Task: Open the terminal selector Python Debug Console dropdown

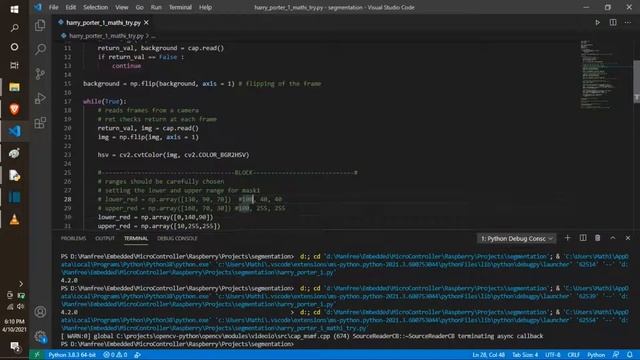Action: tap(516, 238)
